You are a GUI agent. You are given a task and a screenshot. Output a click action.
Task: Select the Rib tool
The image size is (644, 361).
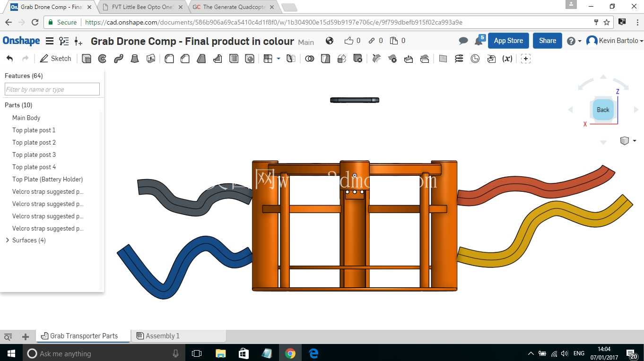(x=218, y=59)
